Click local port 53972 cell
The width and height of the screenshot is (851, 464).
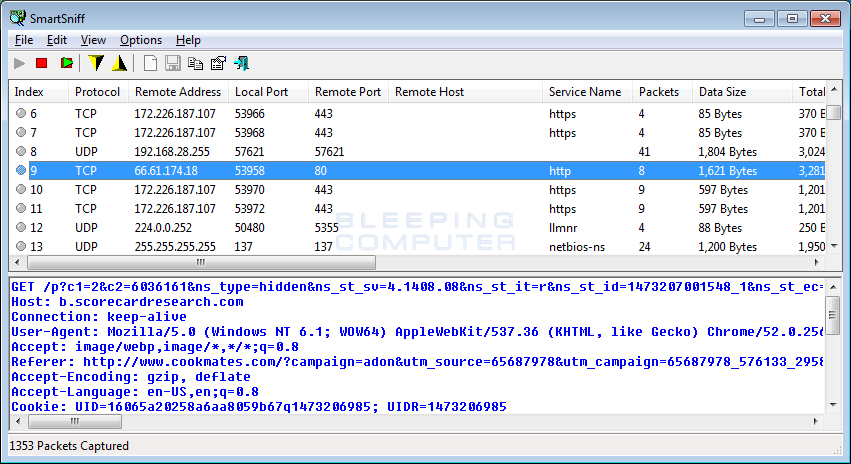point(250,208)
